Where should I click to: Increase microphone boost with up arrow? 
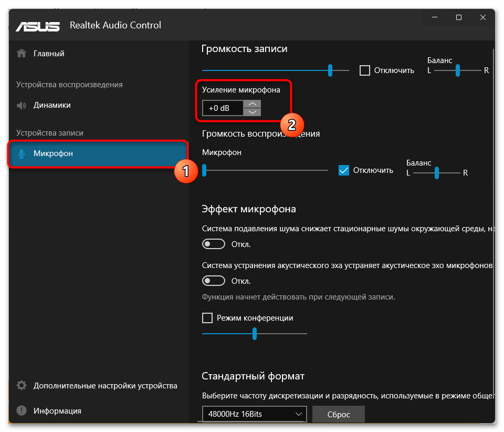pos(253,104)
